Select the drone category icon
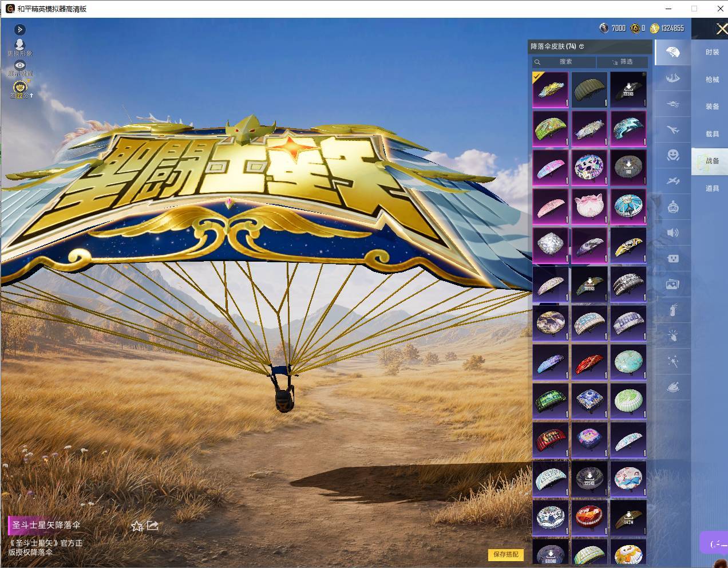Screen dimensions: 728x568 673,104
